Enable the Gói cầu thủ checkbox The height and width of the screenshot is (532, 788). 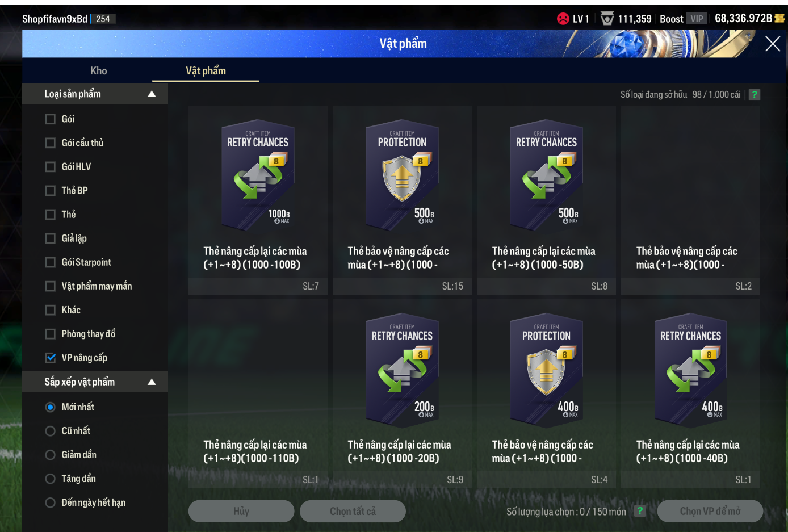click(x=51, y=143)
